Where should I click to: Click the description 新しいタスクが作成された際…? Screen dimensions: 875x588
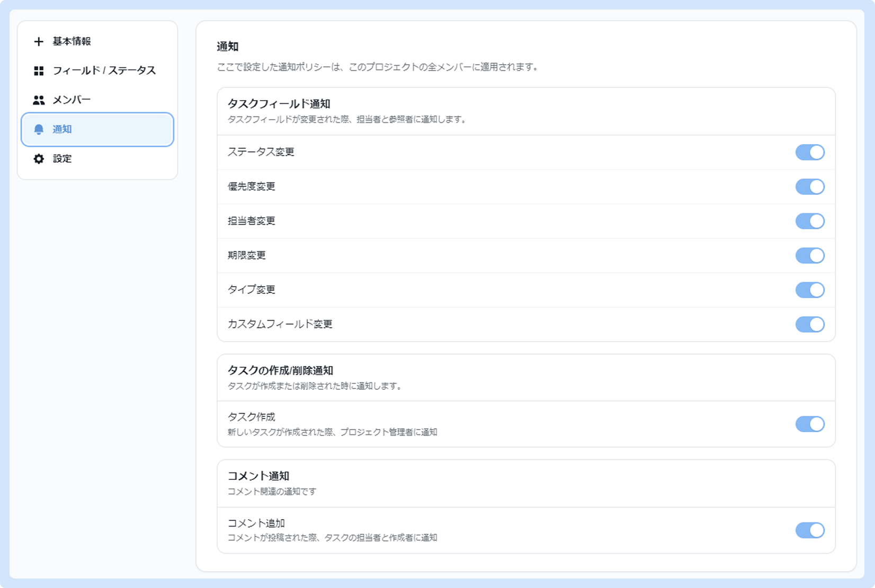click(x=333, y=432)
